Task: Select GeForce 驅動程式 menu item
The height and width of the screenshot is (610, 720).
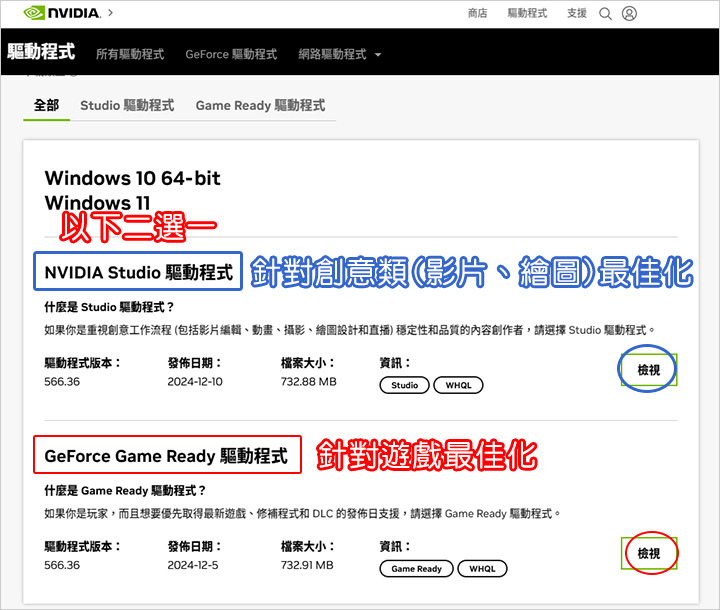Action: [x=231, y=54]
